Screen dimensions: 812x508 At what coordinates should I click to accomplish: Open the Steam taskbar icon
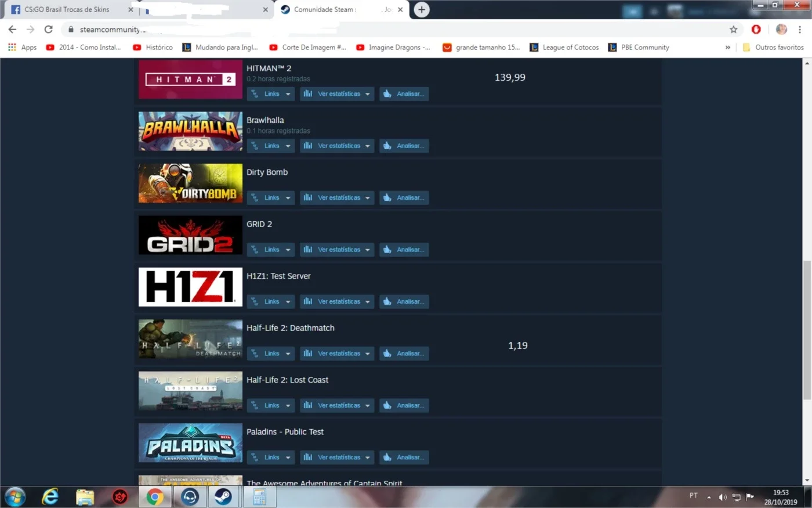[224, 497]
